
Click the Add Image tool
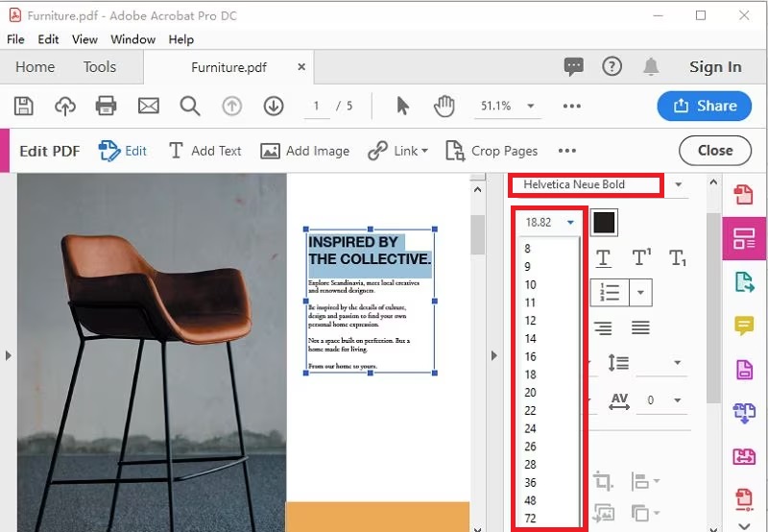pos(304,151)
